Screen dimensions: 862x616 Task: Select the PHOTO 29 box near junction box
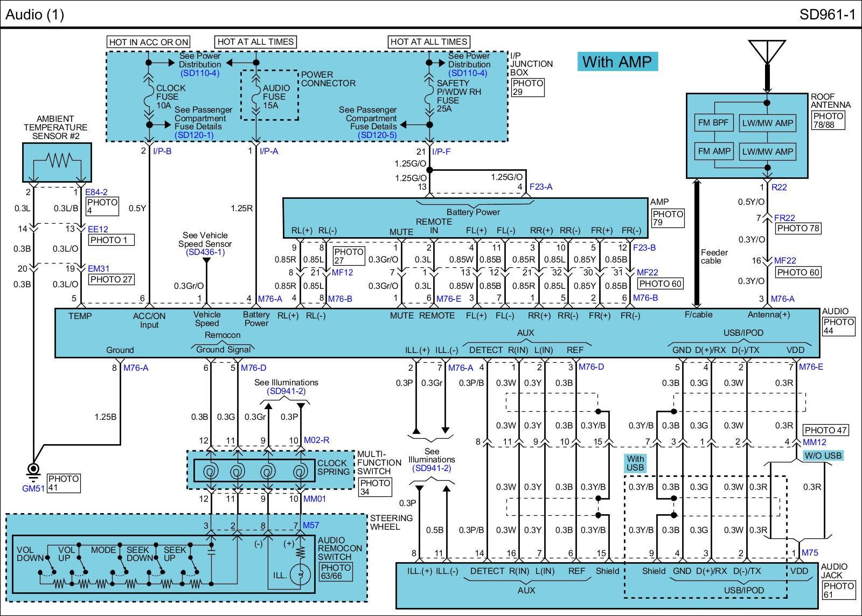click(x=528, y=87)
